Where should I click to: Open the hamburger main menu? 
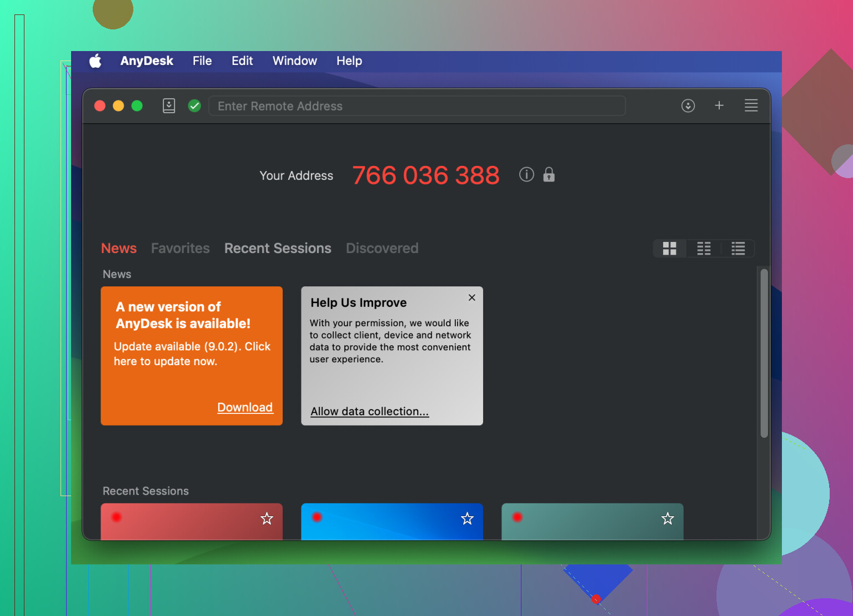(x=751, y=105)
